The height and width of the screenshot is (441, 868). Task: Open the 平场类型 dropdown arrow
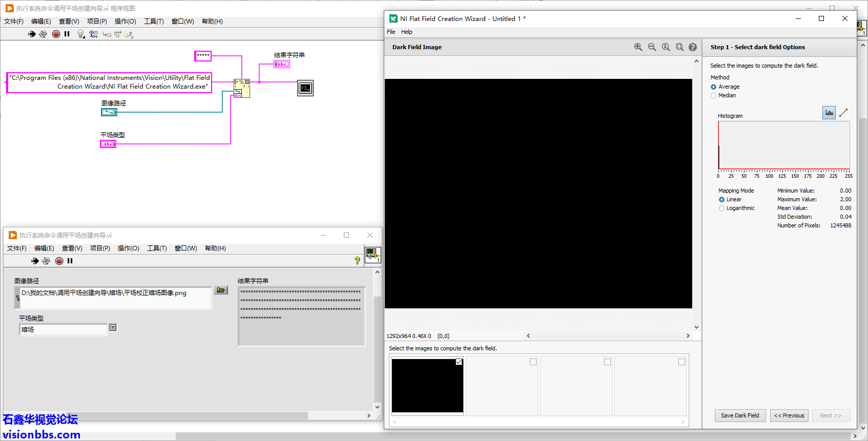coord(113,328)
